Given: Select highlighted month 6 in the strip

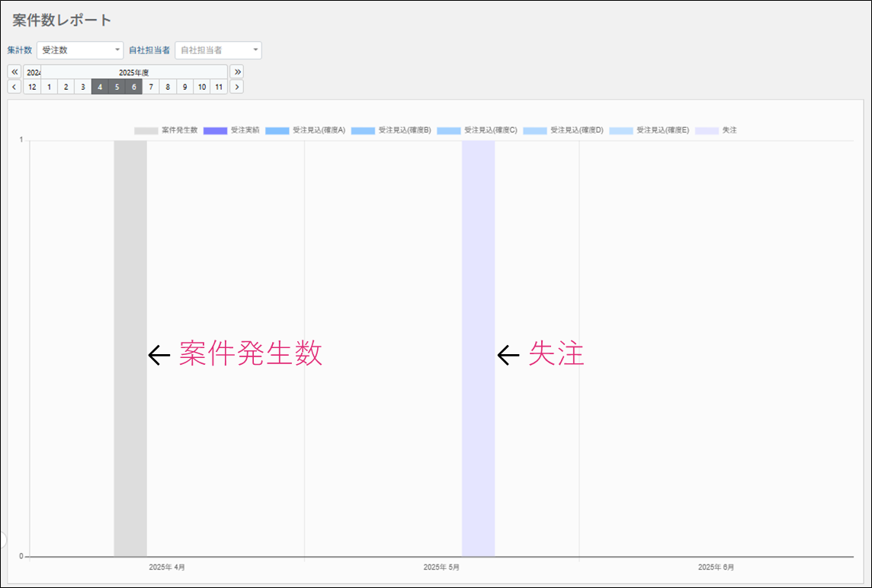Looking at the screenshot, I should pyautogui.click(x=133, y=87).
